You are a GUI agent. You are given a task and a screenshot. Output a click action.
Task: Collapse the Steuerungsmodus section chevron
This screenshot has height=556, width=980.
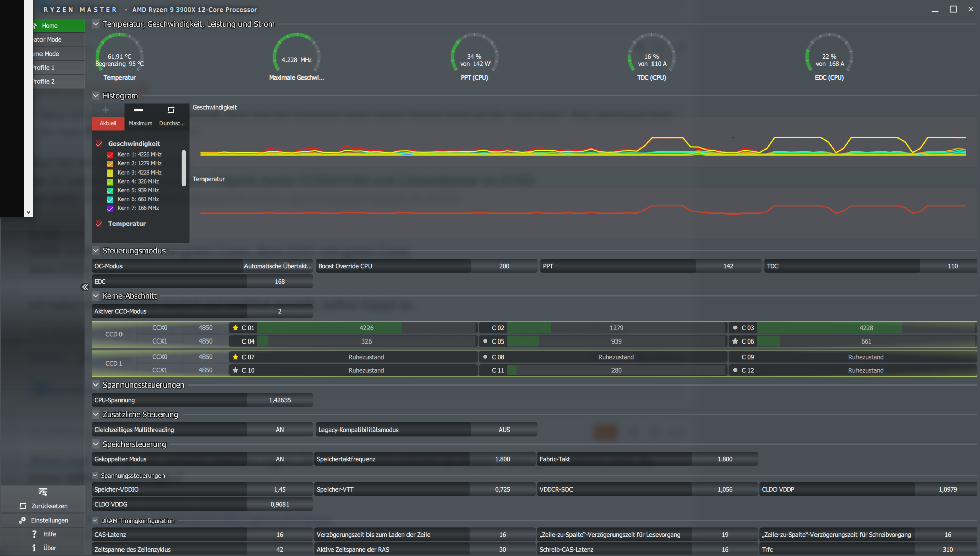96,250
